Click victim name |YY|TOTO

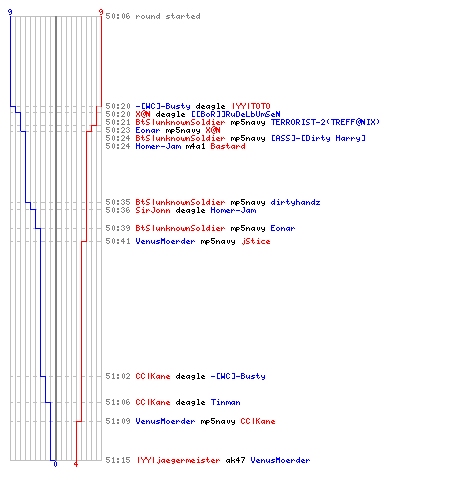pyautogui.click(x=251, y=106)
